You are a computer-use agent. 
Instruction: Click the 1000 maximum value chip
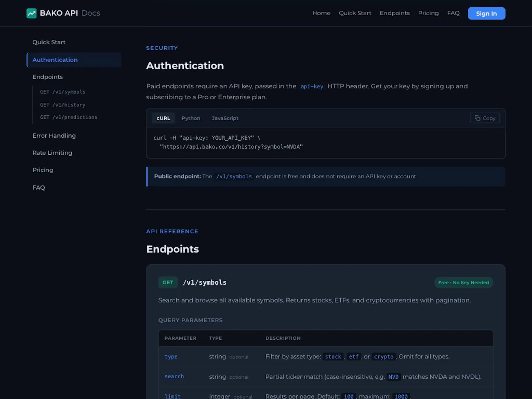click(401, 396)
